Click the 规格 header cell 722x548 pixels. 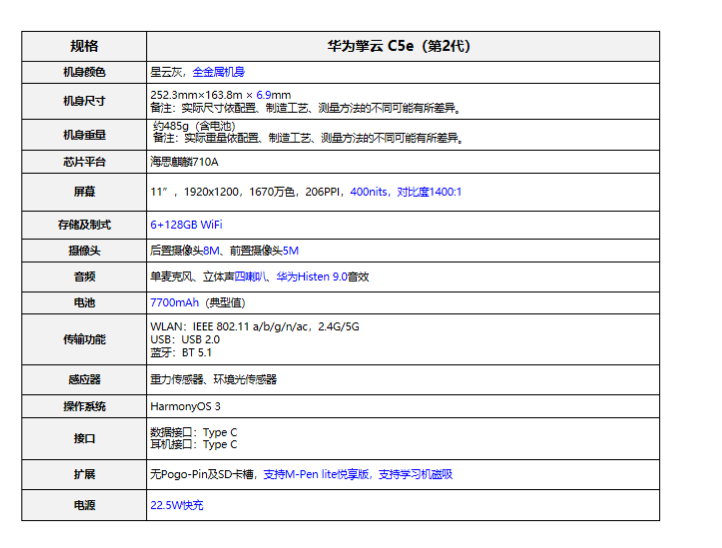coord(85,46)
